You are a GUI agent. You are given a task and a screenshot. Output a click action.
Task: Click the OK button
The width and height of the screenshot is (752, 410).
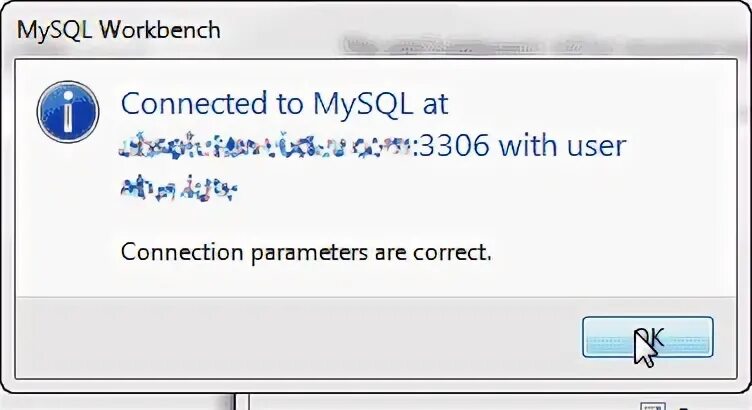pos(647,337)
